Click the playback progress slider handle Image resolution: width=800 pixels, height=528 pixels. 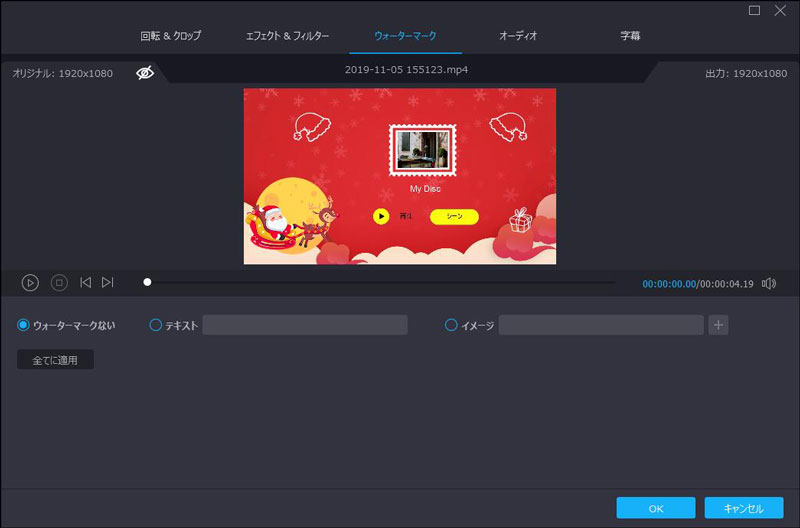[147, 283]
